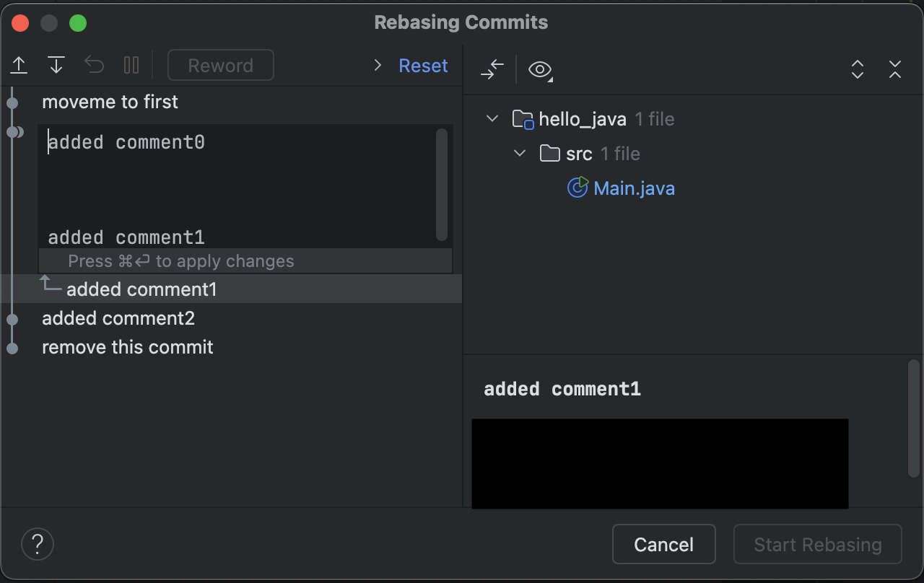Click the Expand All icon

[858, 69]
